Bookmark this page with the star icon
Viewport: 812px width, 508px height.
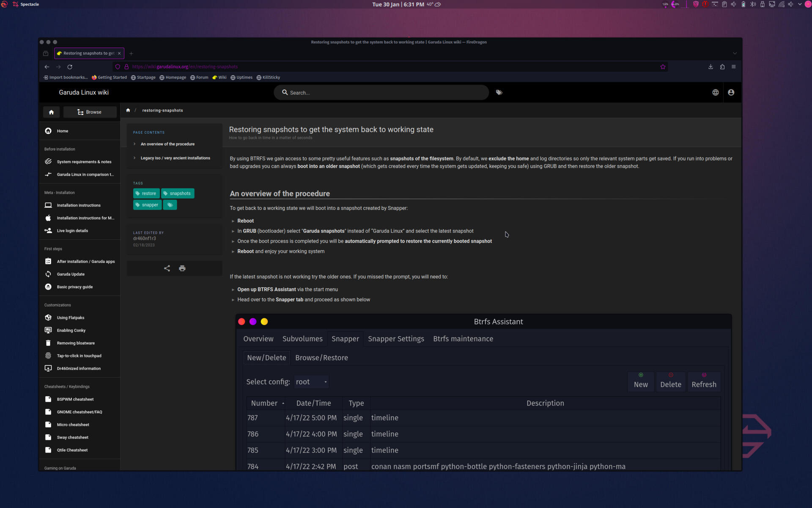coord(663,67)
